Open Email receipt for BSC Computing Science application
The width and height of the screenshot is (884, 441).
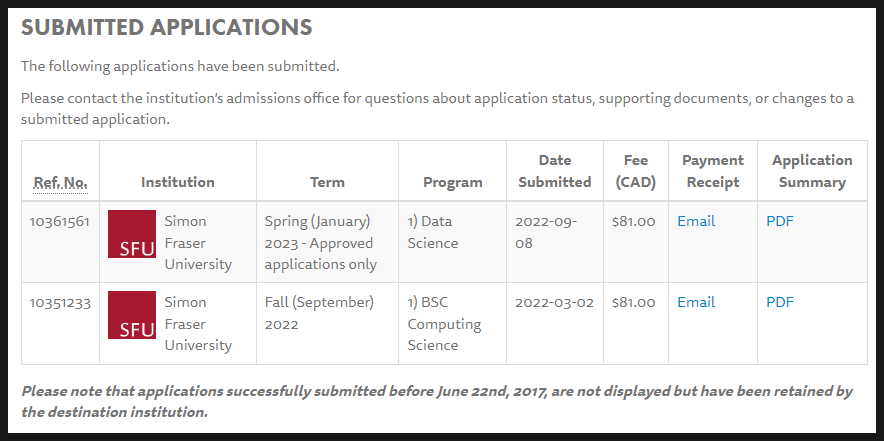click(696, 302)
